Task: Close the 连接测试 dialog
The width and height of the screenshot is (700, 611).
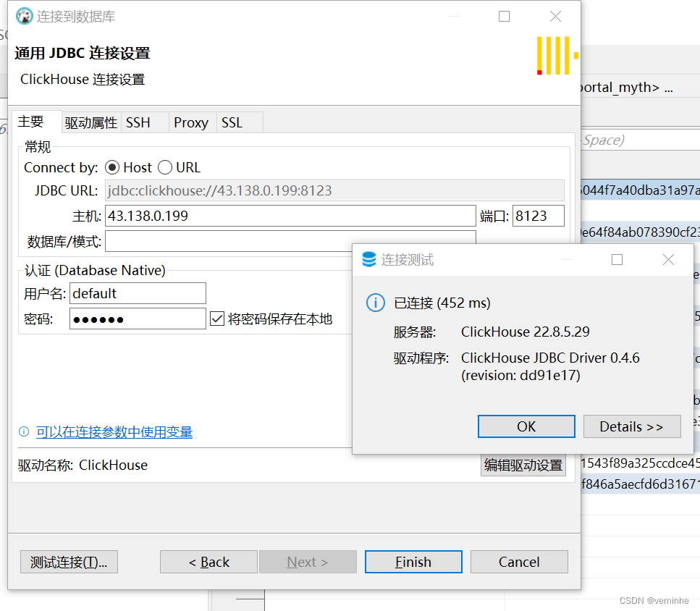Action: click(668, 259)
